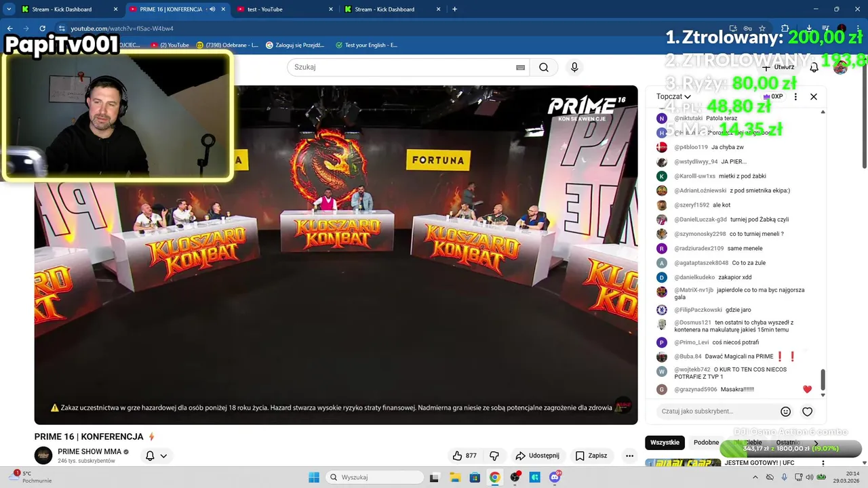Open the Chrome extensions puzzle icon

tap(785, 28)
